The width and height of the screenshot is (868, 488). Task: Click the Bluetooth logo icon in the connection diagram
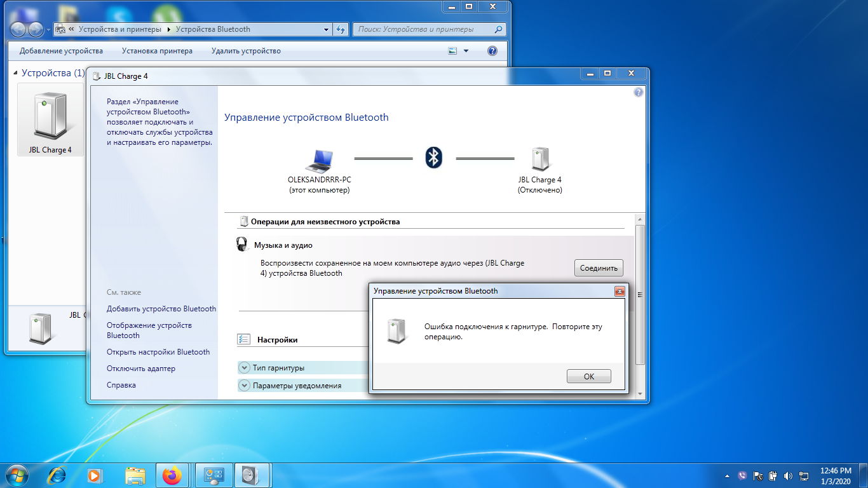click(433, 157)
